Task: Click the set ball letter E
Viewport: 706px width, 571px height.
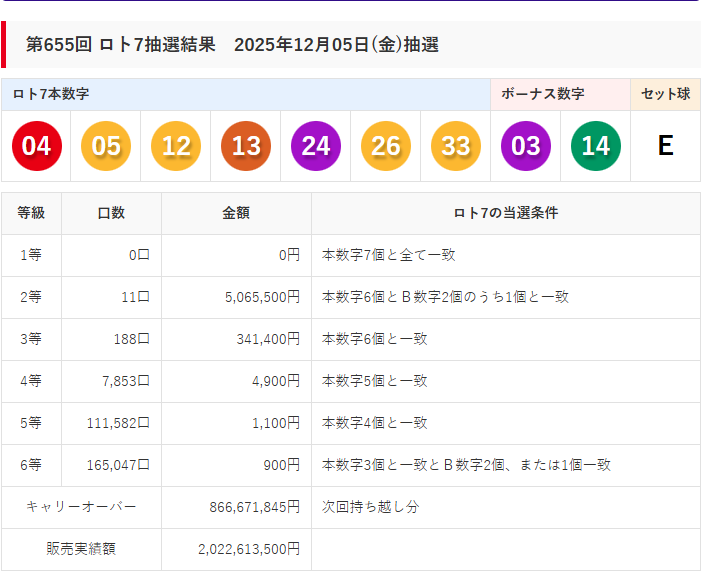Action: [665, 146]
